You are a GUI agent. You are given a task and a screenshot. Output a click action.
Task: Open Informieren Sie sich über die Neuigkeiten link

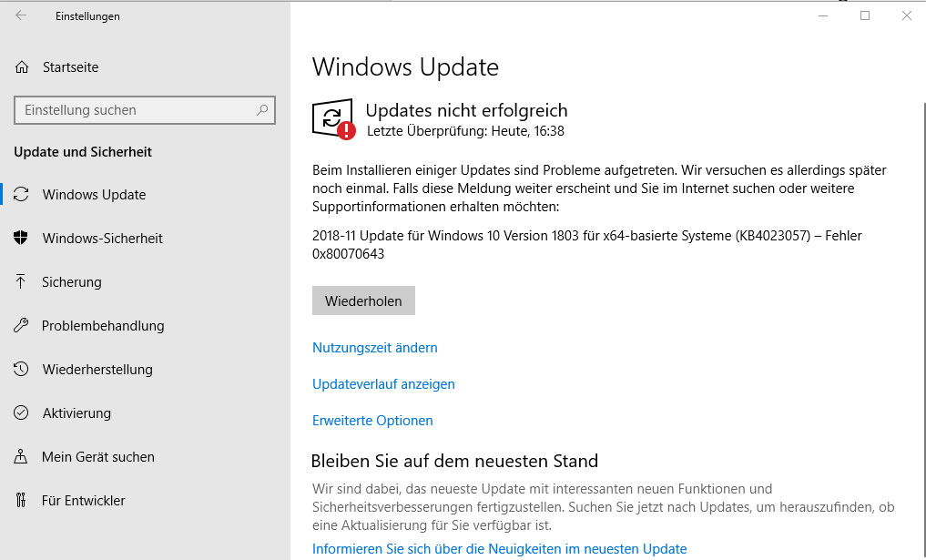tap(499, 549)
